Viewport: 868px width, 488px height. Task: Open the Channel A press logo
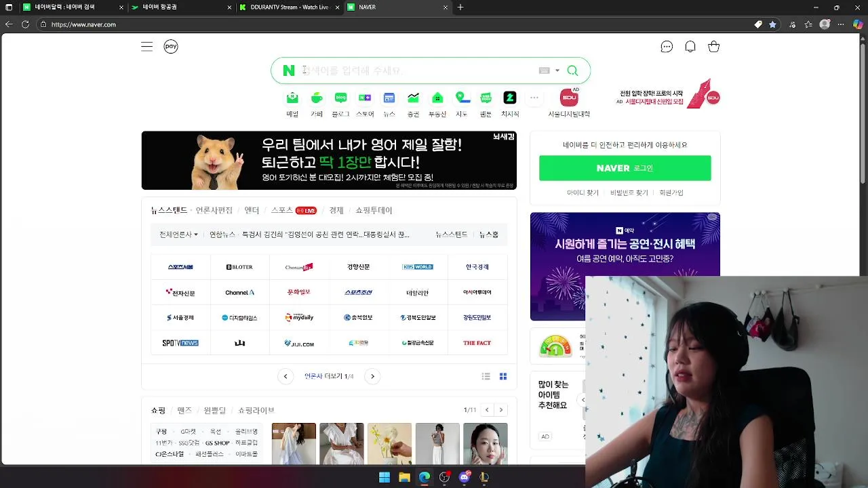[x=239, y=292]
